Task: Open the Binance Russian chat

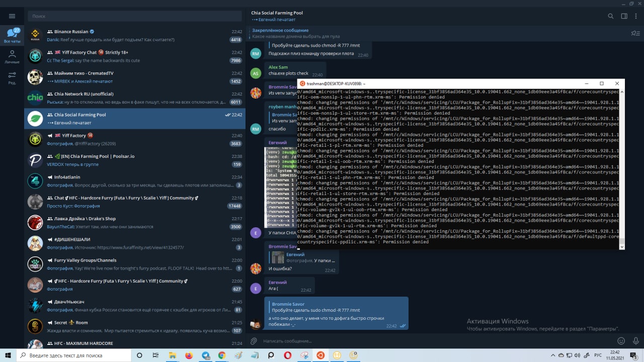Action: click(135, 35)
